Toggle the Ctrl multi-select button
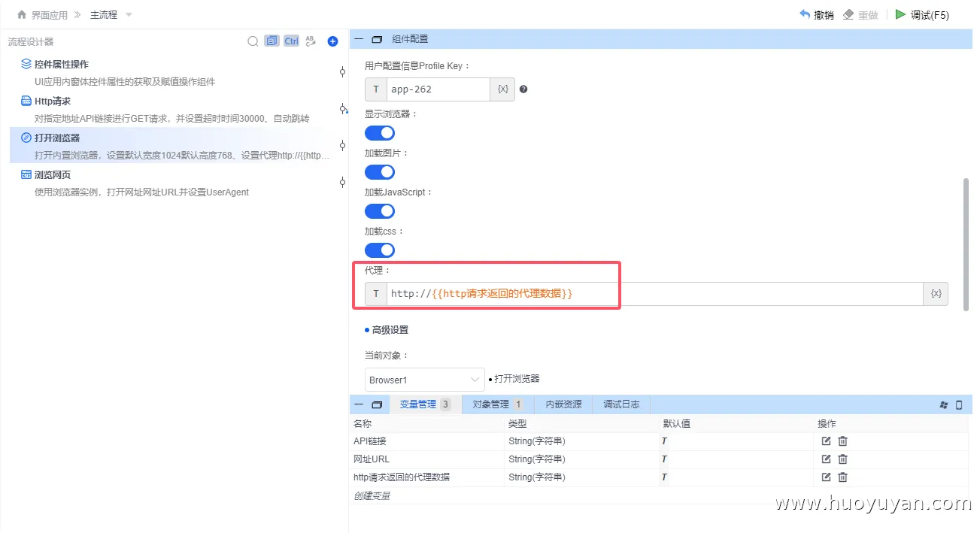This screenshot has height=533, width=980. point(292,41)
